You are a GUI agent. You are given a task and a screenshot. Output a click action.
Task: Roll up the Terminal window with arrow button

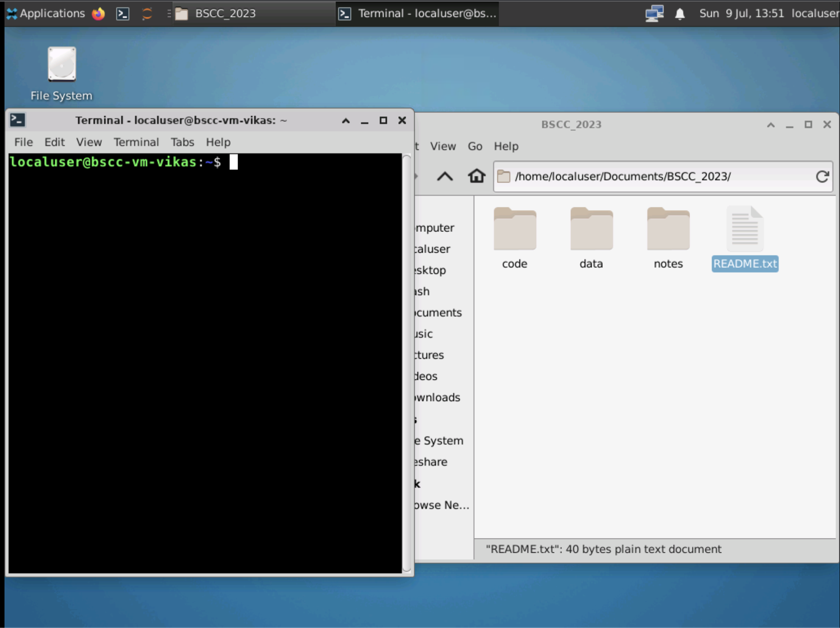(346, 120)
